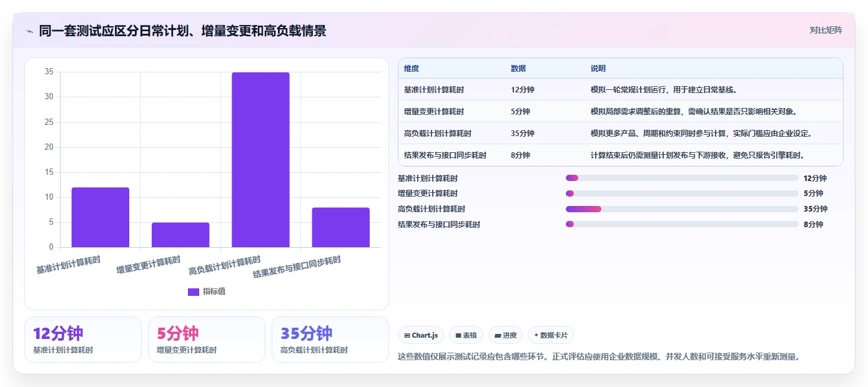Click the x-axis label 结果发布与接口同步耗时 under the chart

[297, 267]
